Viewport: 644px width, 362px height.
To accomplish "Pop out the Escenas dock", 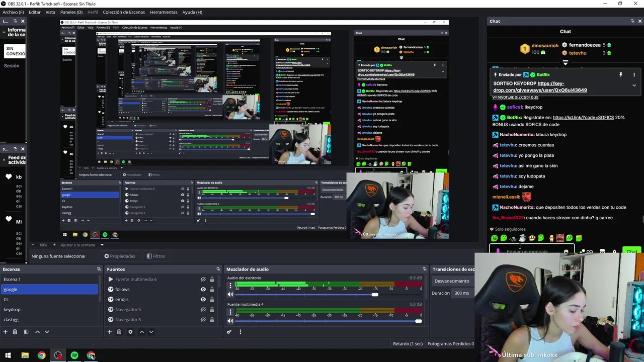I will [99, 269].
